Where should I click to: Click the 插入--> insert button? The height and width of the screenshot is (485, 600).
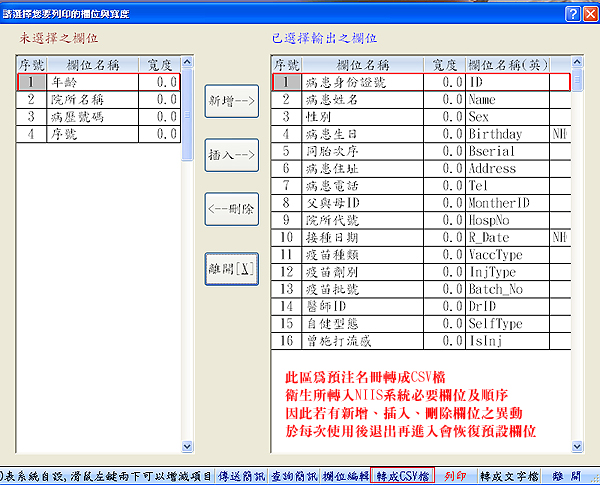pos(232,156)
